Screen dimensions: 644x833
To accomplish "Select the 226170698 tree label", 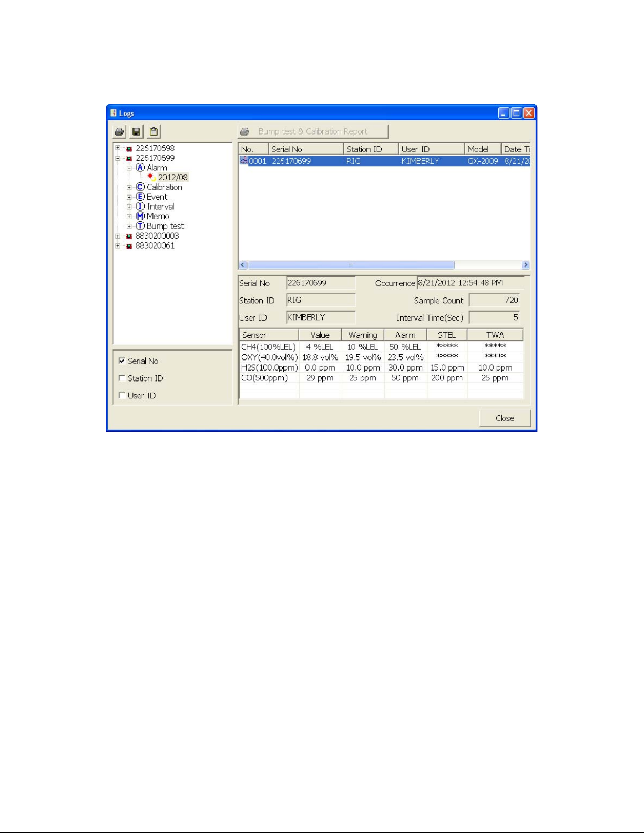I will 155,148.
